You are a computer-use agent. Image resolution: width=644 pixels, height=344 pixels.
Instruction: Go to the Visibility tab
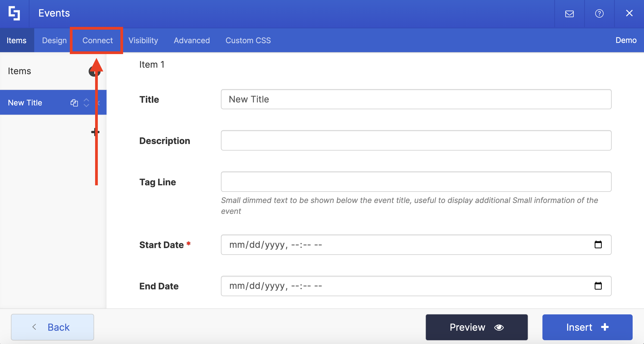[x=143, y=40]
